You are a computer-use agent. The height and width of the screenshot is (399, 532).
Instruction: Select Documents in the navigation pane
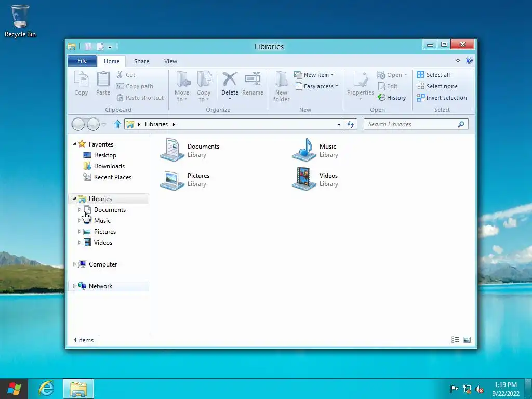click(110, 210)
